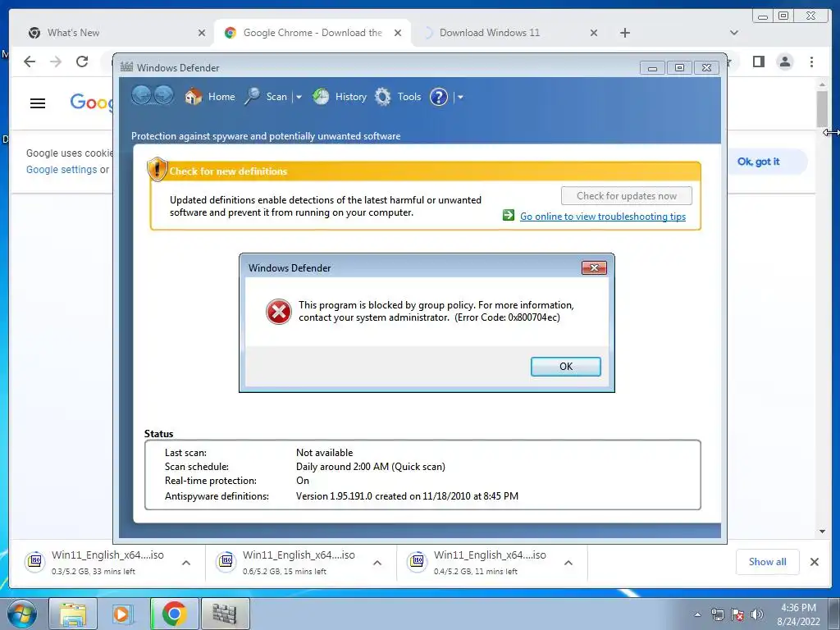Click OK in the error dialog
This screenshot has width=840, height=630.
click(x=566, y=367)
